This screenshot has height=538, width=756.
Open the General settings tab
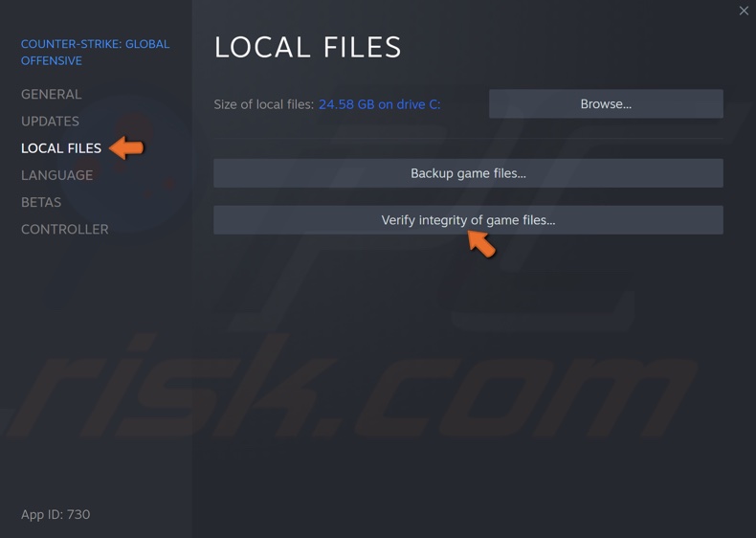(51, 94)
